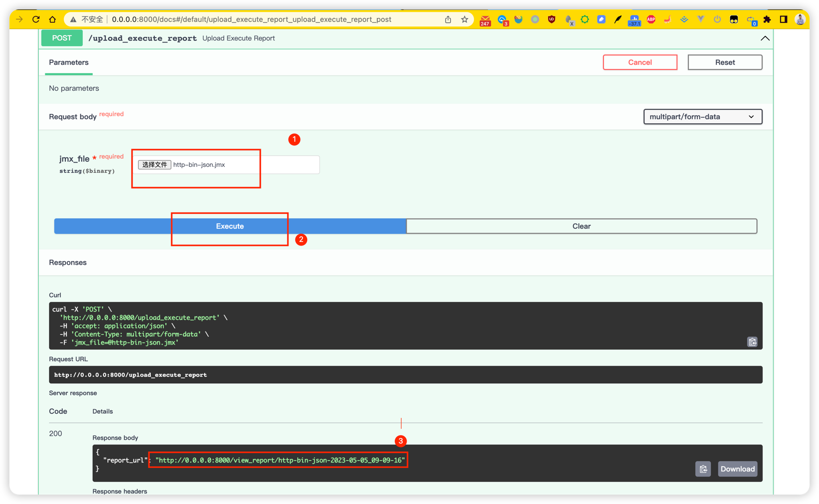Click the 'Server response' label
This screenshot has height=504, width=819.
click(73, 393)
